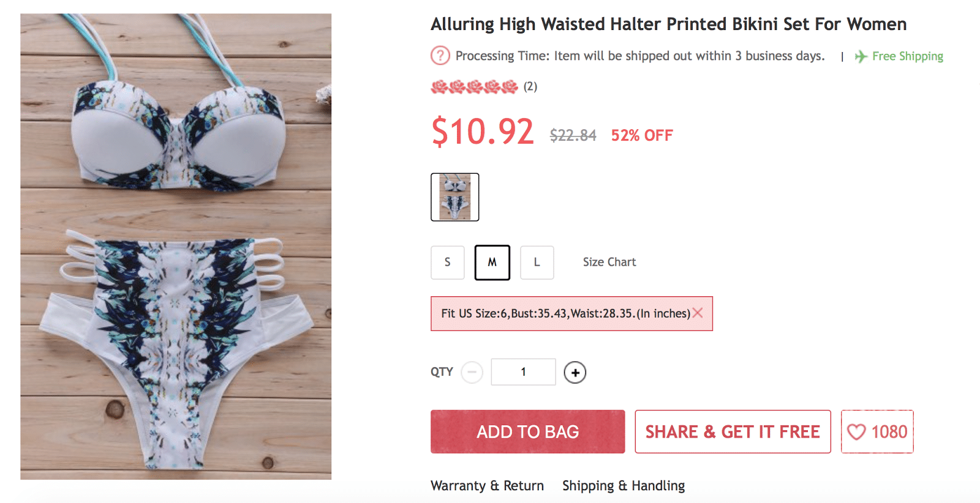
Task: Increase quantity with the plus button
Action: click(575, 372)
